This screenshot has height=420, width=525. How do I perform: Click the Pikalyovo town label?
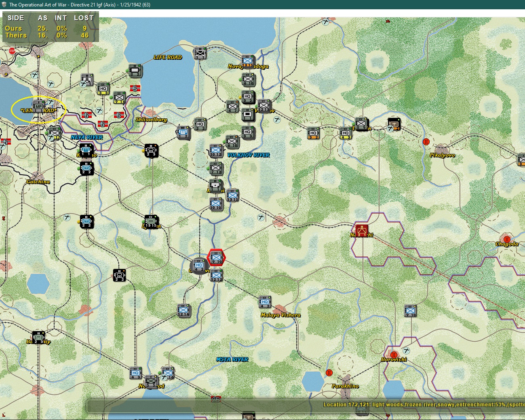[442, 155]
